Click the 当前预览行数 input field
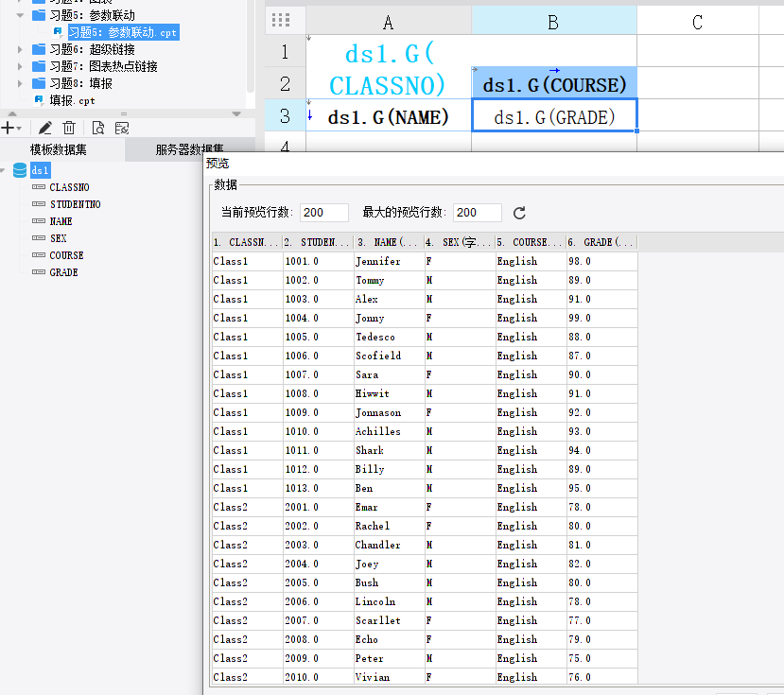784x695 pixels. [324, 213]
